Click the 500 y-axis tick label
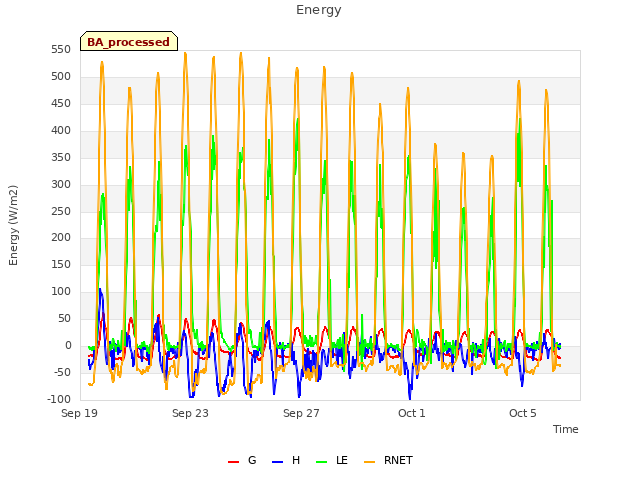The image size is (640, 480). pos(61,77)
